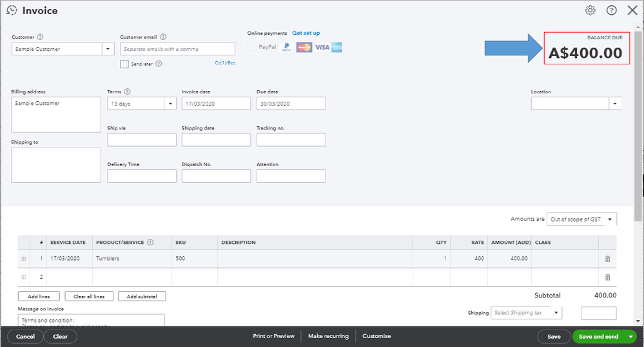The height and width of the screenshot is (347, 644).
Task: Click the American Express card icon
Action: pos(337,47)
